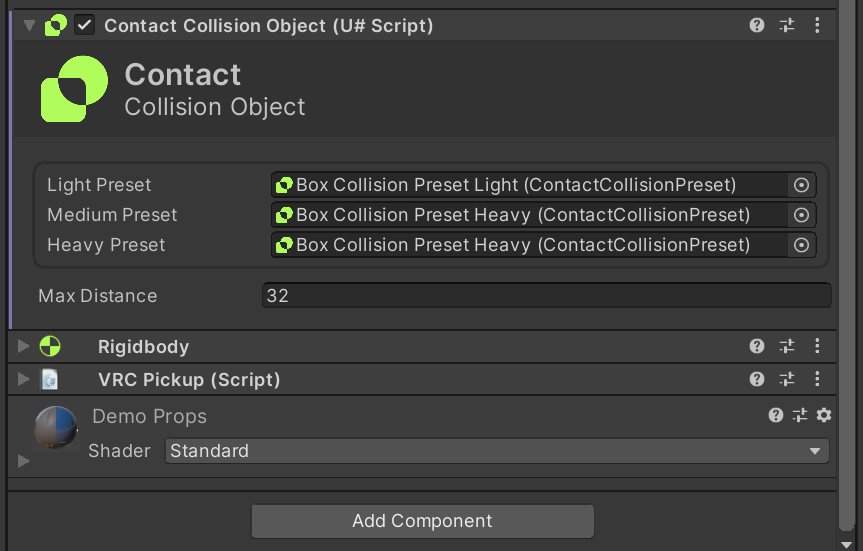Collapse the Contact Collision Object component
The width and height of the screenshot is (863, 551).
click(29, 26)
